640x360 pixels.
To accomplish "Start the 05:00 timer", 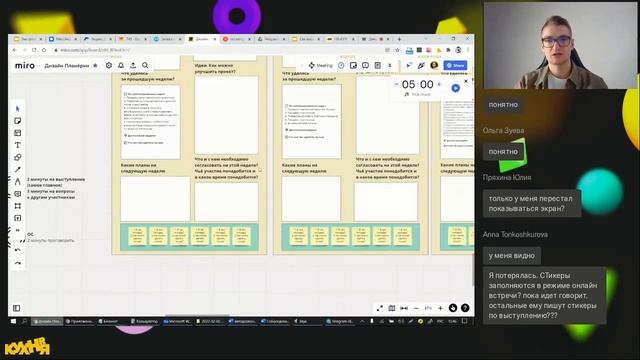I will click(456, 88).
